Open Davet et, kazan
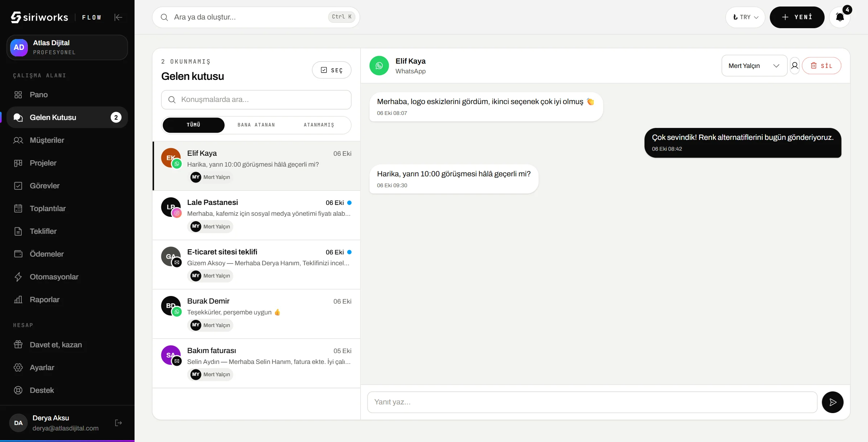Image resolution: width=868 pixels, height=442 pixels. coord(67,345)
